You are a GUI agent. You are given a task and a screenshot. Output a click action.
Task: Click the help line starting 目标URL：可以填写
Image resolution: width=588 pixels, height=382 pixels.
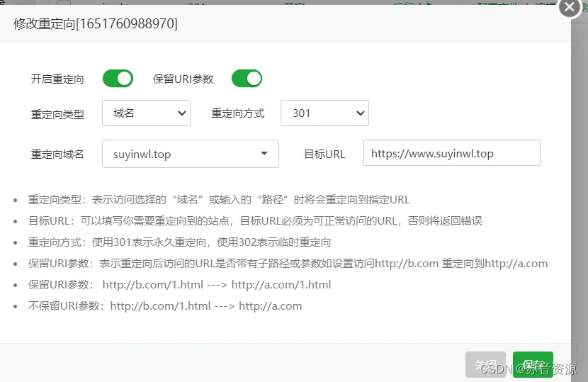click(x=255, y=220)
